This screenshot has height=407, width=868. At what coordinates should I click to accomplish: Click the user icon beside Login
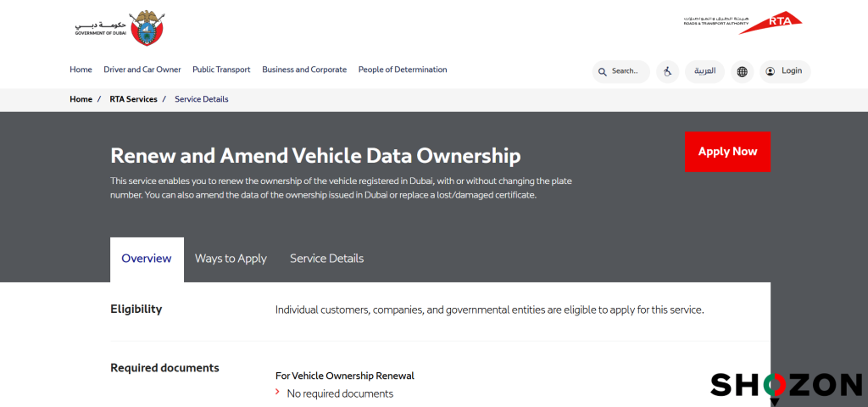pyautogui.click(x=770, y=71)
